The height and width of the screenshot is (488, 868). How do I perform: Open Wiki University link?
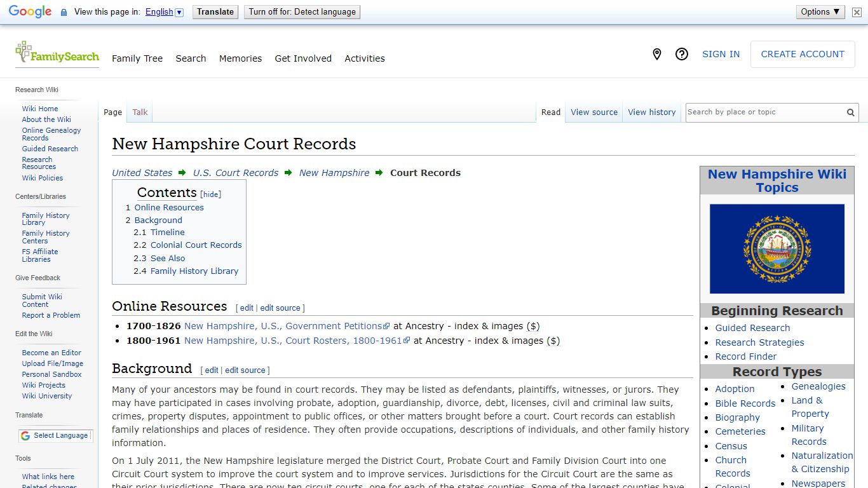click(x=47, y=396)
